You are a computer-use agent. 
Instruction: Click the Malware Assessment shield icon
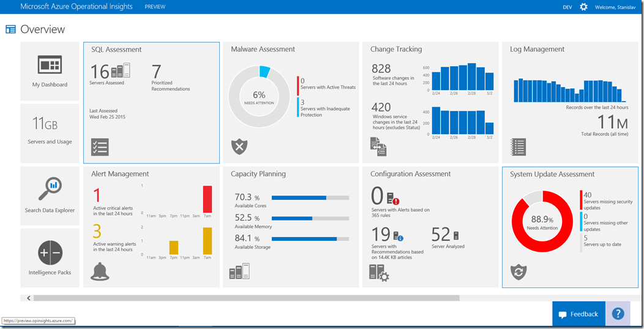[x=239, y=147]
